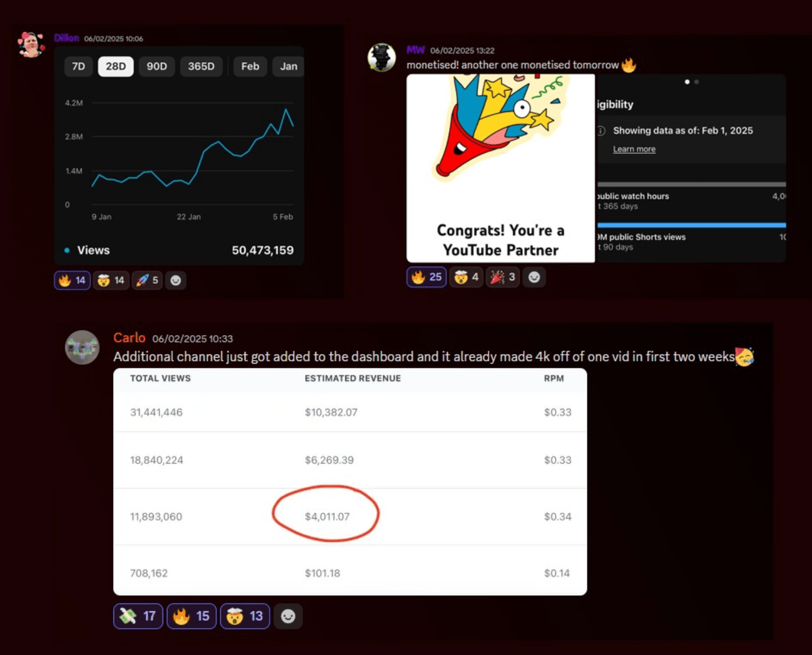Screen dimensions: 812x655
Task: Click the party face emoji after 'two weeks'
Action: pyautogui.click(x=745, y=356)
